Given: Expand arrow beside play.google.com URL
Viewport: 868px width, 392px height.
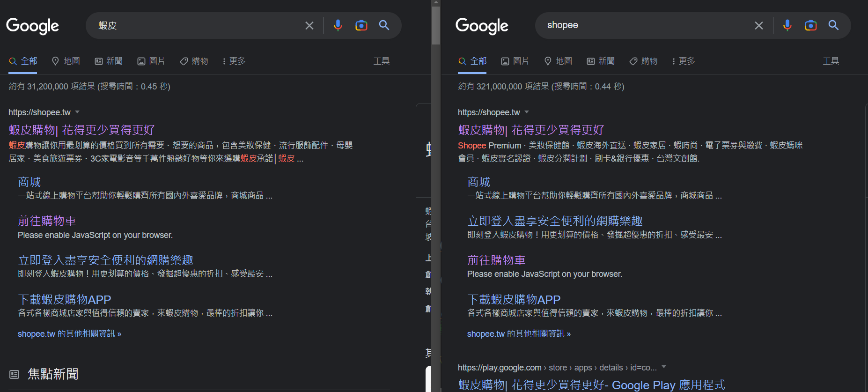Looking at the screenshot, I should tap(663, 367).
